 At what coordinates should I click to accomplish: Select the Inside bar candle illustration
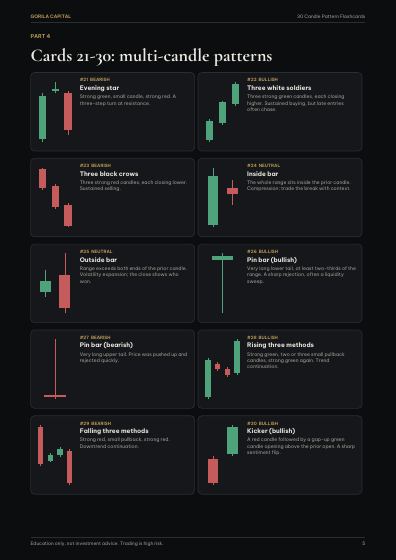coord(223,197)
